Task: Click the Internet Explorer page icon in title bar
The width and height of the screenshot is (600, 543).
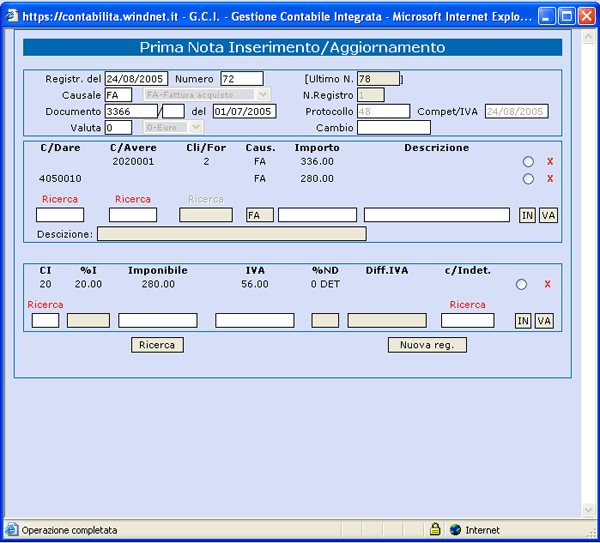Action: click(x=11, y=16)
